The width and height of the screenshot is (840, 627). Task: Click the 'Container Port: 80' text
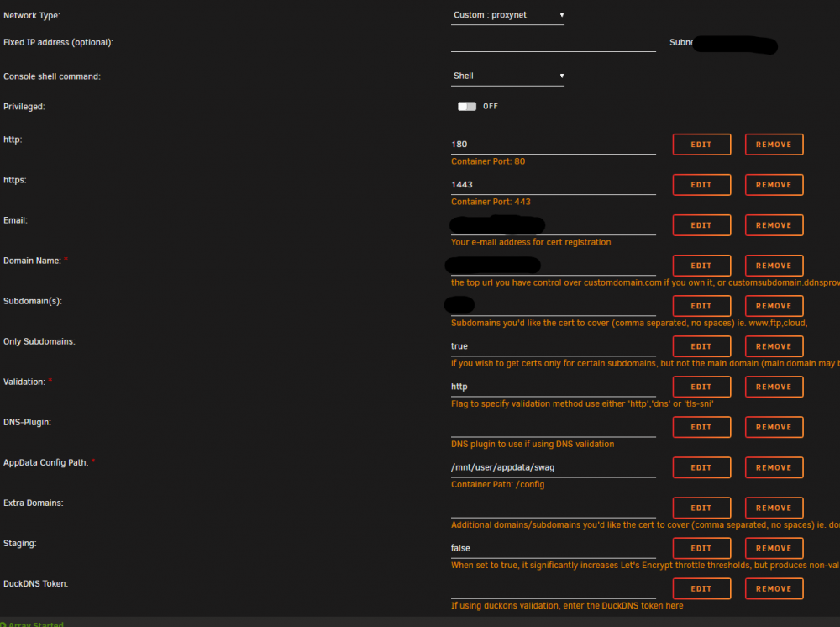tap(488, 161)
